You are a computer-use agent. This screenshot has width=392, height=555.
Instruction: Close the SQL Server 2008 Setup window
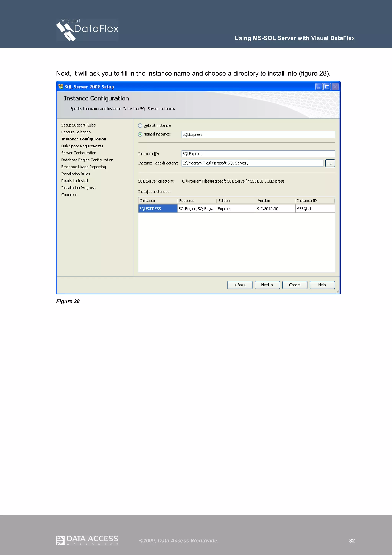pos(335,87)
